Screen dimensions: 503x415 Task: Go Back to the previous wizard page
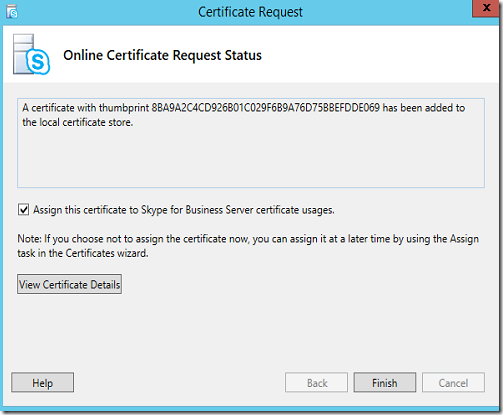tap(316, 383)
